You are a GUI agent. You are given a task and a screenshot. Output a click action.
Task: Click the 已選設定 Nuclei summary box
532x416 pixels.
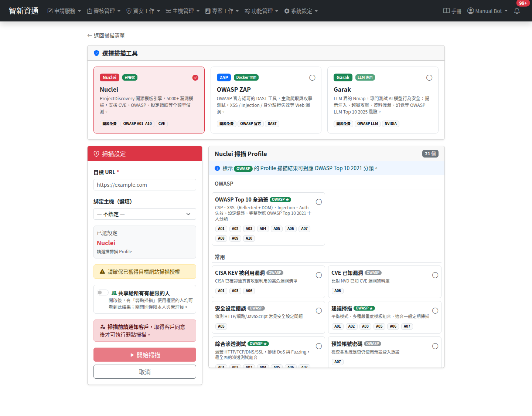pyautogui.click(x=145, y=242)
